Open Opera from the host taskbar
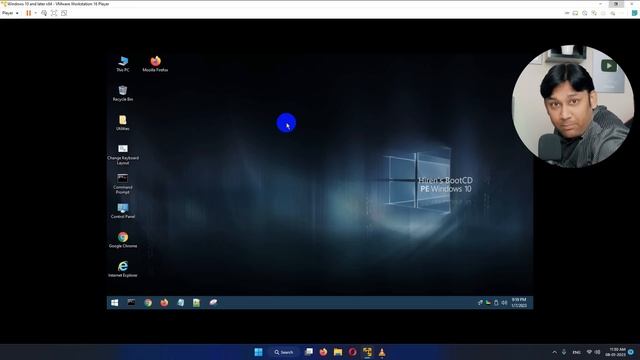 click(x=353, y=352)
